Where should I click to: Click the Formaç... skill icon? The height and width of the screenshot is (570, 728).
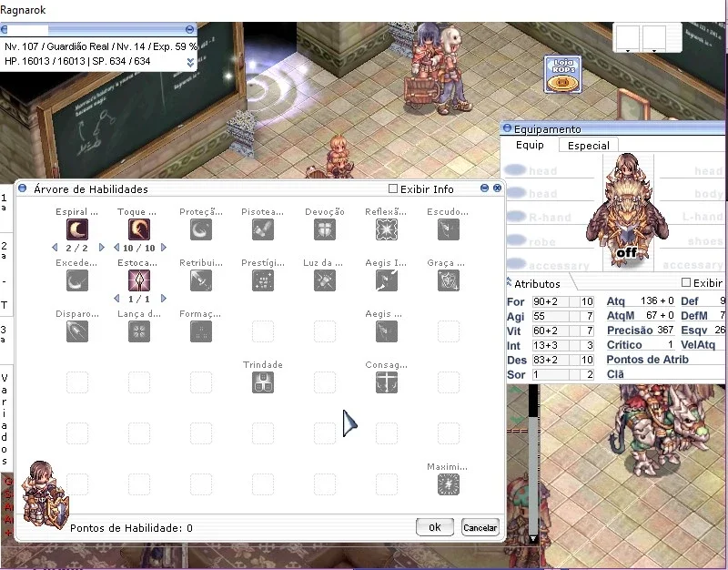coord(201,331)
